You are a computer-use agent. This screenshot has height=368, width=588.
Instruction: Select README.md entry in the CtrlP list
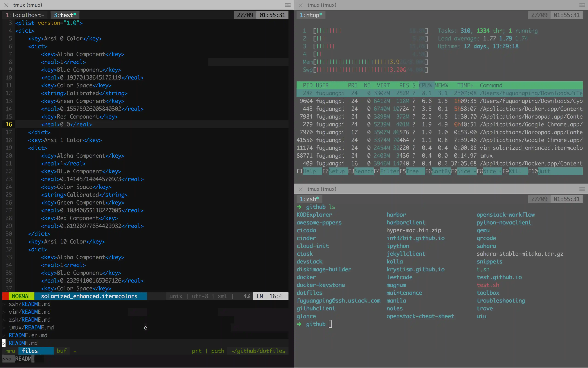pos(23,343)
